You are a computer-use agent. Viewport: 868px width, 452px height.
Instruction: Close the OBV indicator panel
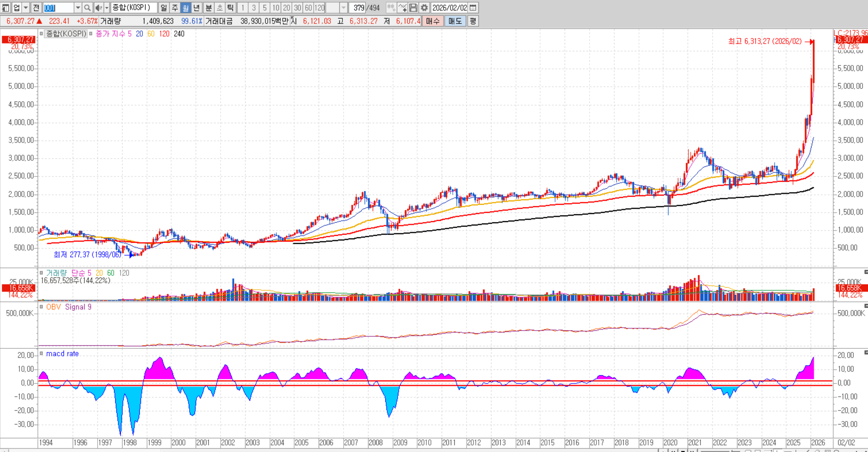(866, 306)
